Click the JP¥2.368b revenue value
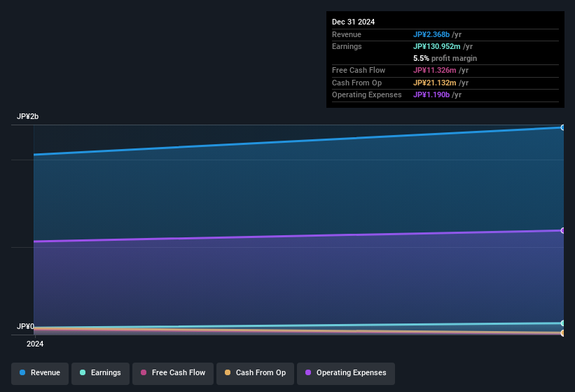 [431, 34]
